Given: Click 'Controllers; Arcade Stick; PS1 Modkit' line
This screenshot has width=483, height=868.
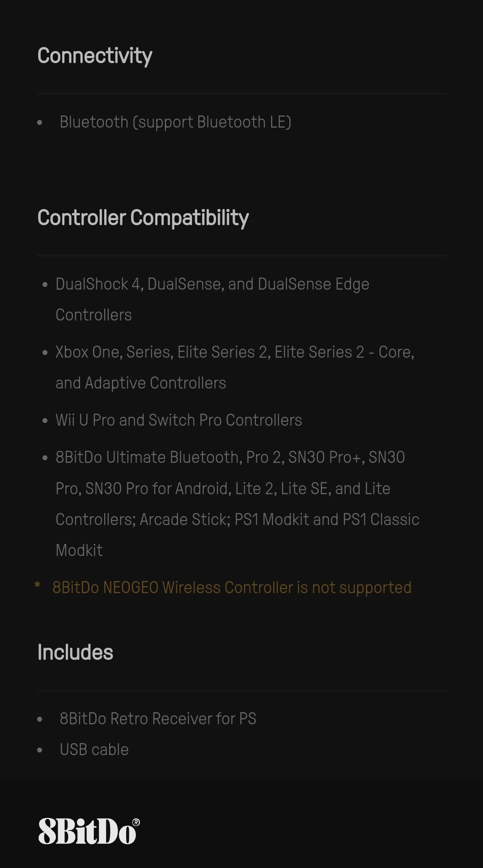Looking at the screenshot, I should click(x=182, y=519).
